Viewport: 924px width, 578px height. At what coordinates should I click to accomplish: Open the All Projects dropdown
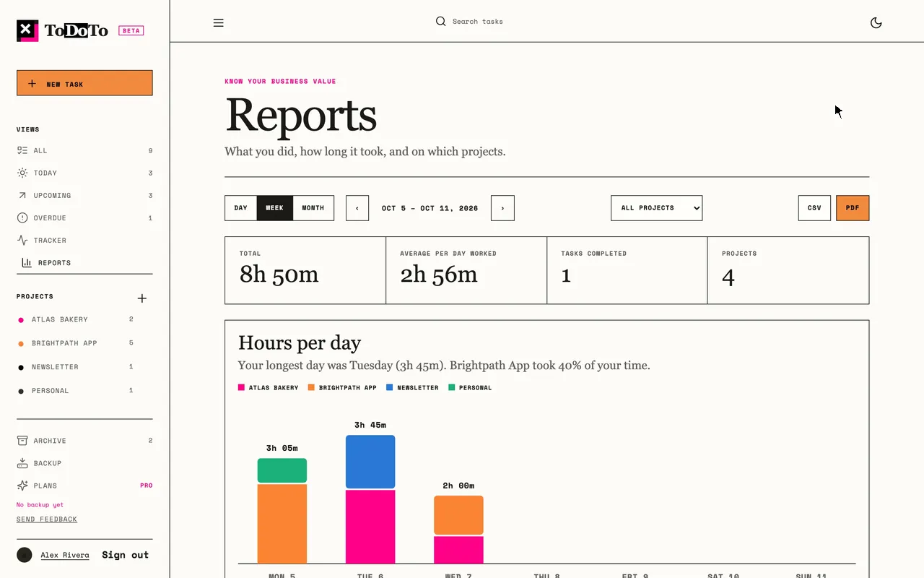[x=656, y=208]
